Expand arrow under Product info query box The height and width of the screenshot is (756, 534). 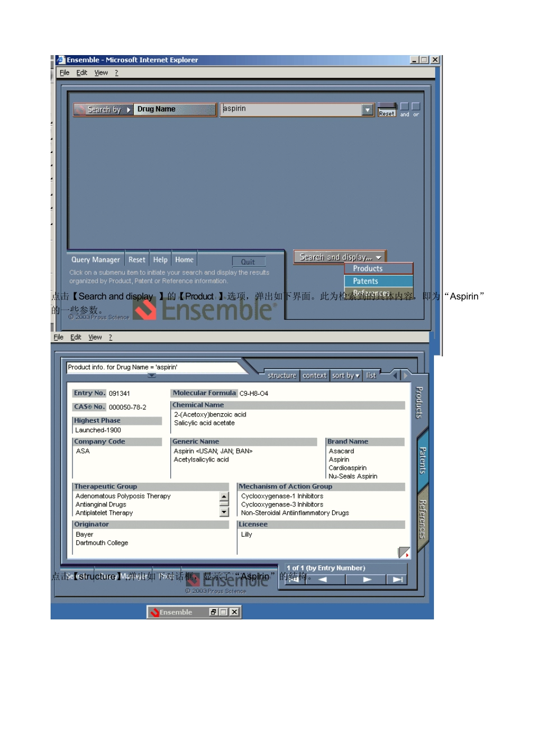click(152, 375)
